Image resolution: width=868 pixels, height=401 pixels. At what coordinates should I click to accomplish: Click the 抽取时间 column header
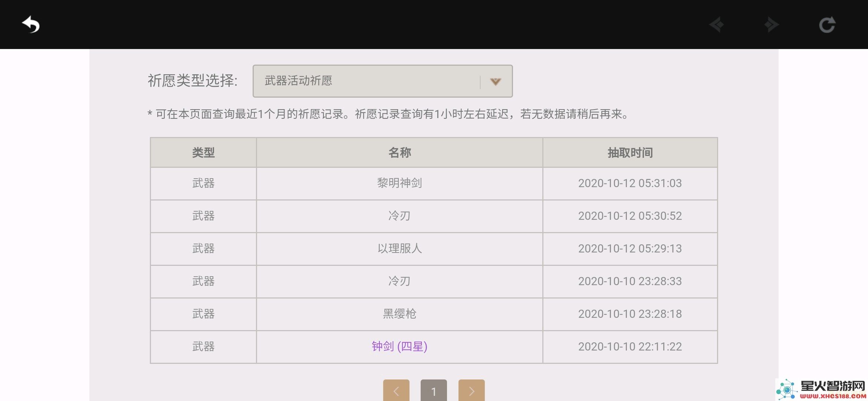click(x=630, y=153)
